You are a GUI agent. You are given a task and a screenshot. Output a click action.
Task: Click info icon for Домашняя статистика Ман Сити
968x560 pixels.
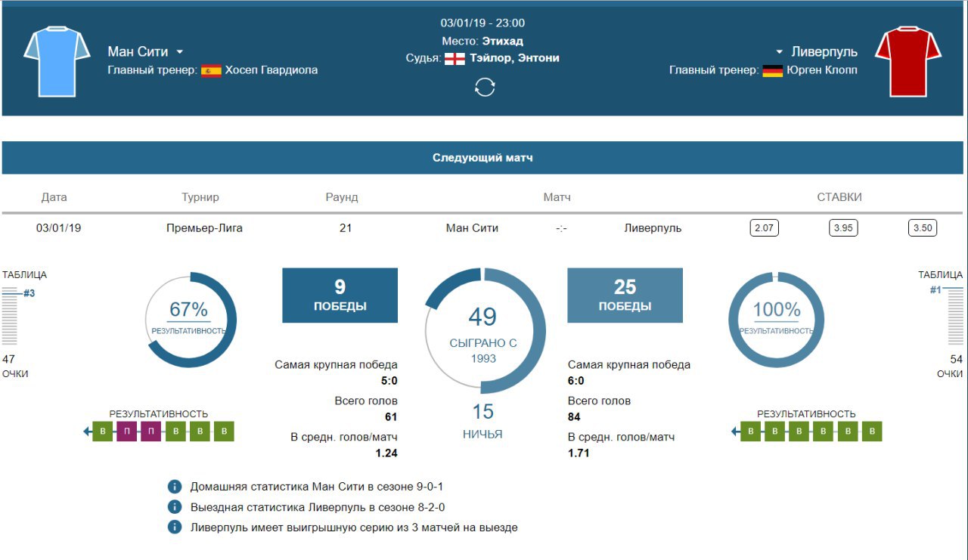tap(175, 487)
